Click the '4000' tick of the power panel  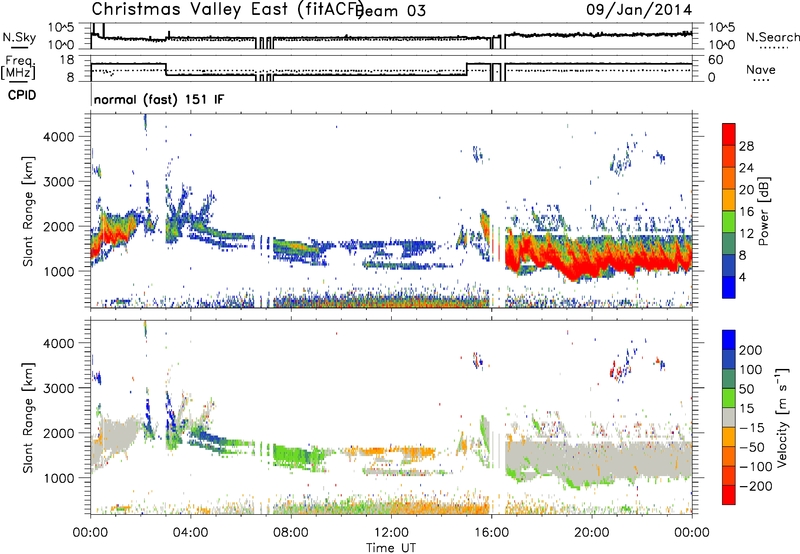click(x=59, y=137)
